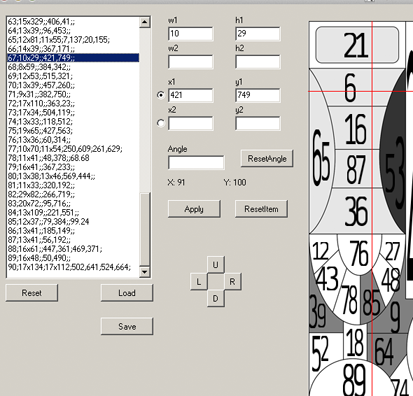This screenshot has height=396, width=413.
Task: Click the w1 field containing 10
Action: [191, 34]
